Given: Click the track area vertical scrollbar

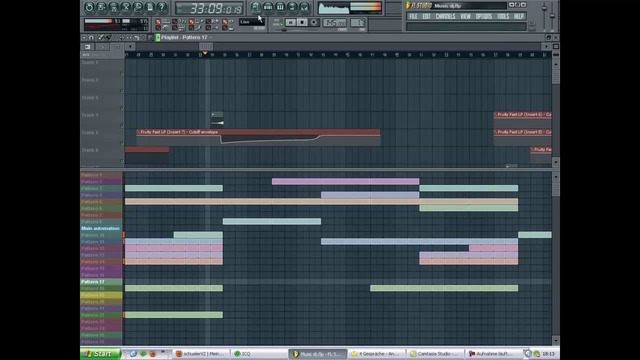Looking at the screenshot, I should click(x=556, y=76).
